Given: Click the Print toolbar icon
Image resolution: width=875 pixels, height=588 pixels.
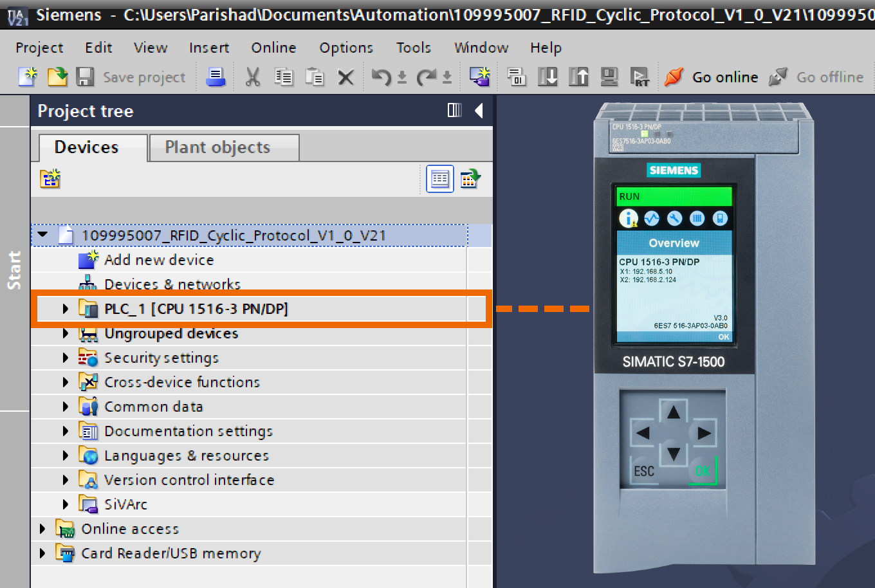Looking at the screenshot, I should pyautogui.click(x=216, y=77).
